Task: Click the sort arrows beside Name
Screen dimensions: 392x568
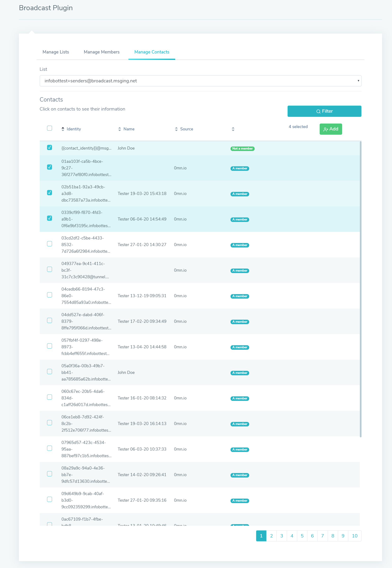Action: [120, 129]
